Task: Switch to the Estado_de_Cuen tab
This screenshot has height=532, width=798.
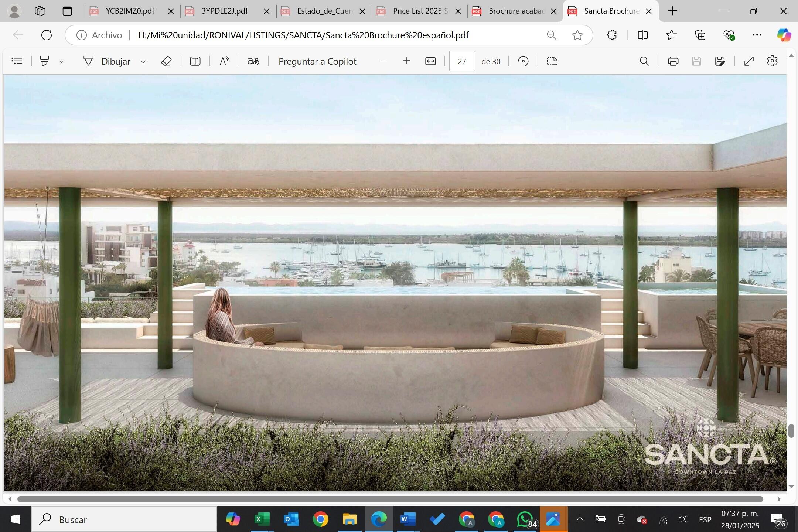Action: click(322, 11)
